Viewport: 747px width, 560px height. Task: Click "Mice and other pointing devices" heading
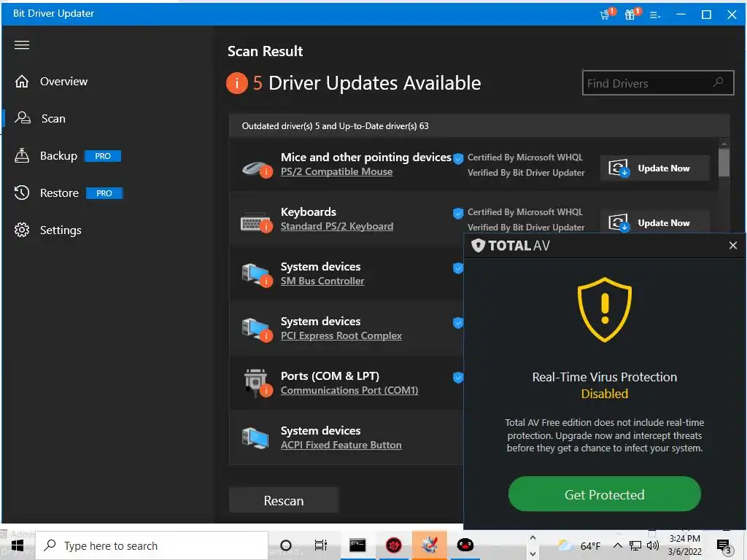pos(366,157)
